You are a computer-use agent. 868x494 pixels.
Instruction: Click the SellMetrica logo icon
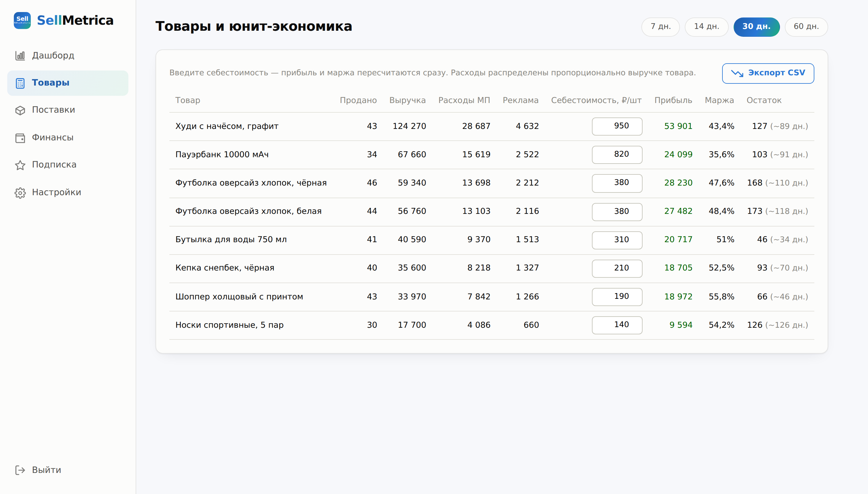tap(22, 20)
